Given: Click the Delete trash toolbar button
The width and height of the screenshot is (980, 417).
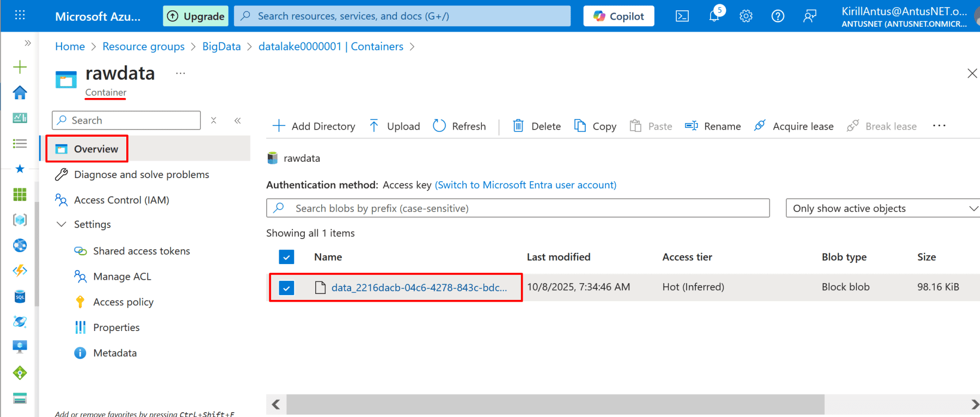Looking at the screenshot, I should [536, 126].
